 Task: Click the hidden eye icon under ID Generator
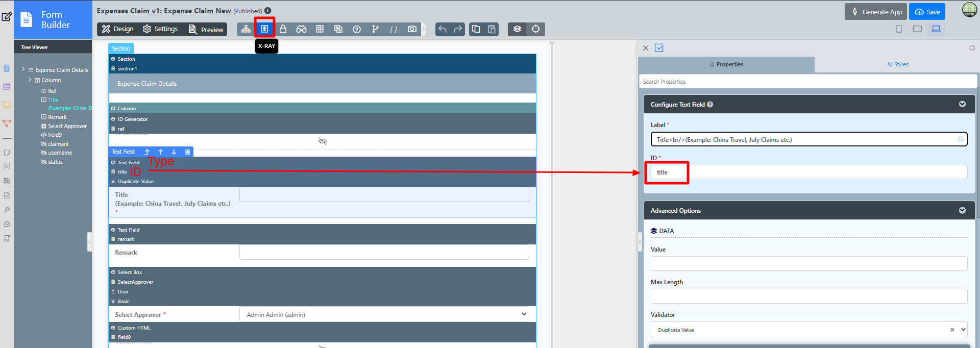coord(323,141)
